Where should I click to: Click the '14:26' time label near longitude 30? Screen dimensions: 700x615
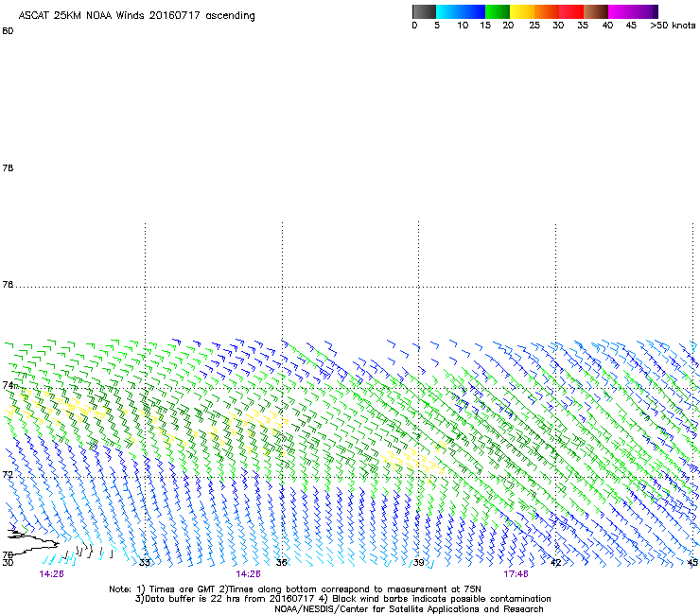pos(51,574)
